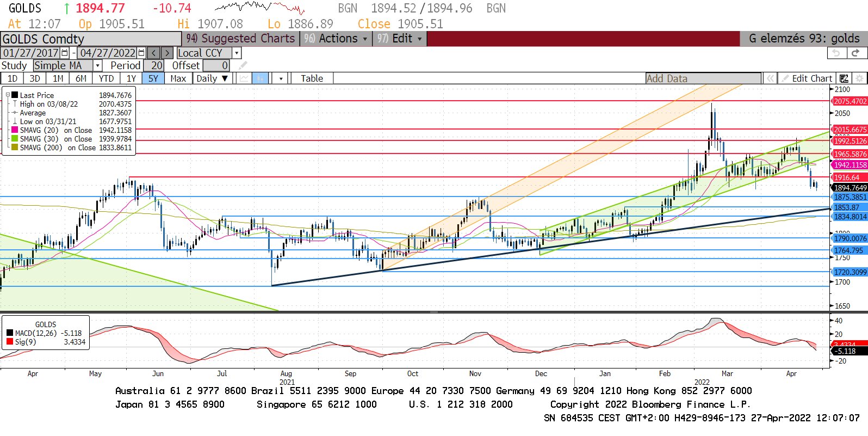Image resolution: width=868 pixels, height=436 pixels.
Task: Click the Edit Chart button
Action: coord(807,78)
